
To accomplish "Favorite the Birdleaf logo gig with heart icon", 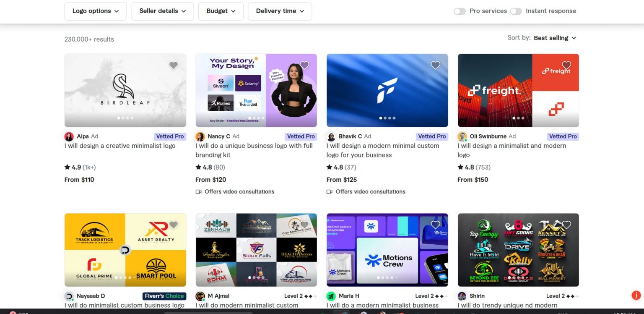I will pyautogui.click(x=173, y=65).
